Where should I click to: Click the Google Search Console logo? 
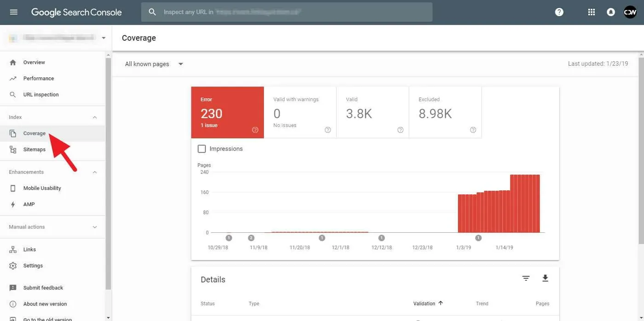pyautogui.click(x=76, y=12)
